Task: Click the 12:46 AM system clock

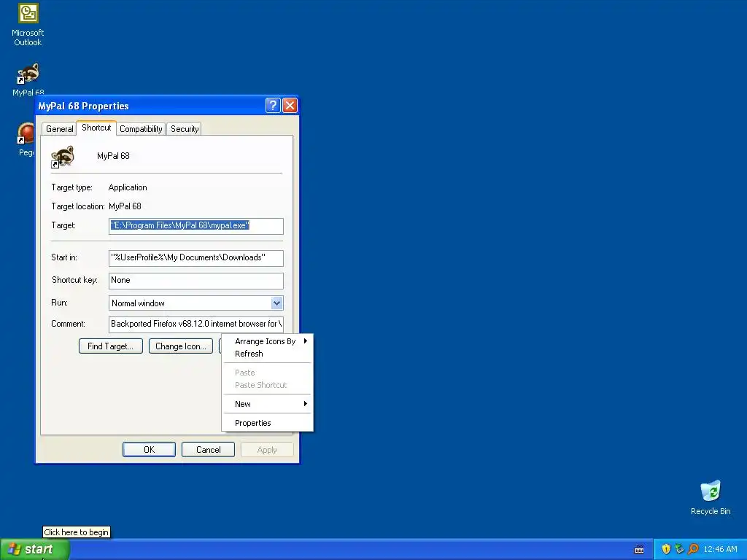Action: [x=720, y=549]
